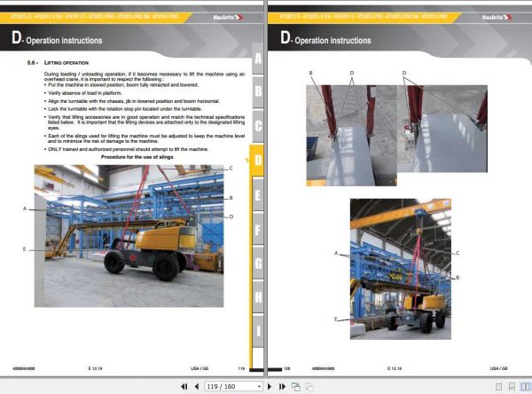Image resolution: width=532 pixels, height=394 pixels.
Task: Click the grayed next view icon
Action: click(x=309, y=387)
